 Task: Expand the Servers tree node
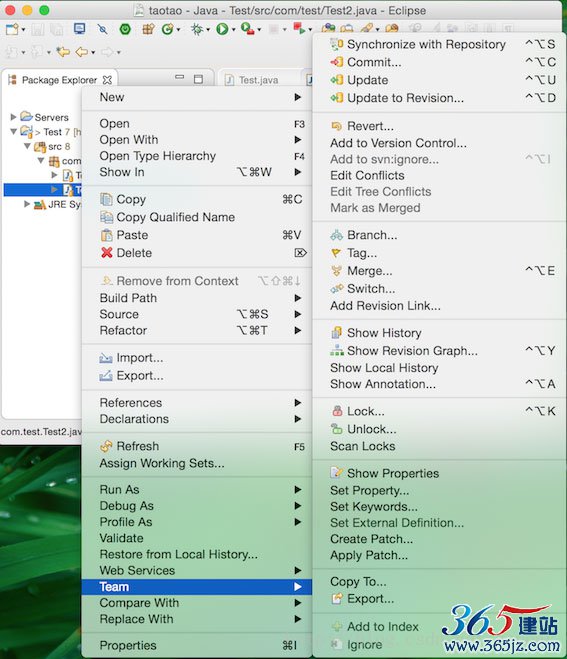pos(13,116)
